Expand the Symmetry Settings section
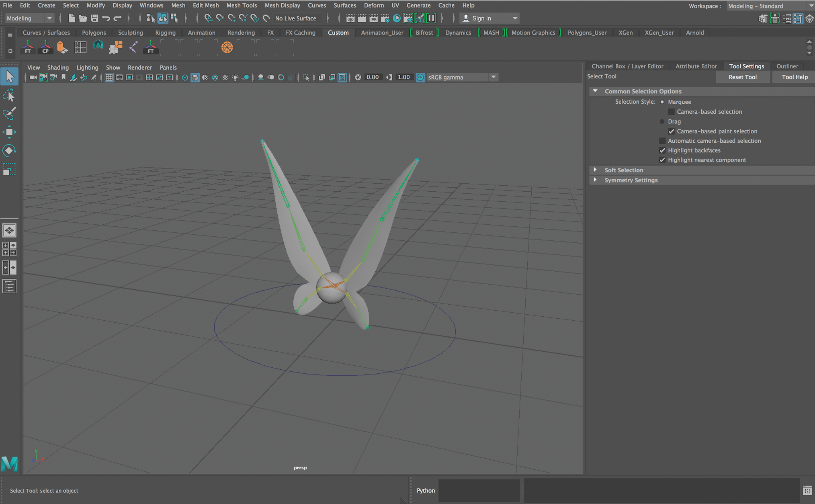This screenshot has width=815, height=504. [x=595, y=180]
